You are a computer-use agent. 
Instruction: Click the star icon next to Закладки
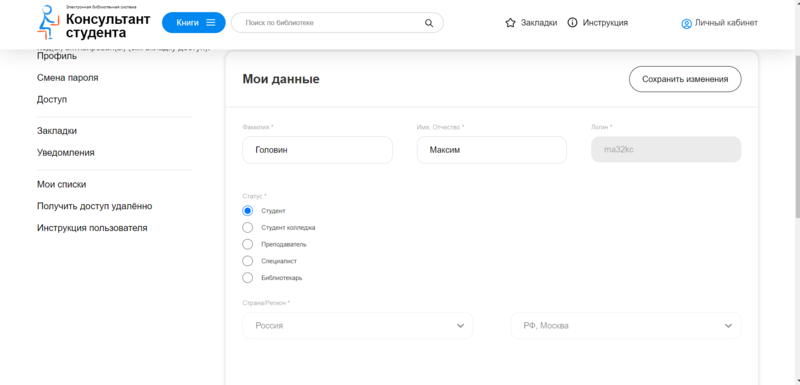click(x=510, y=22)
